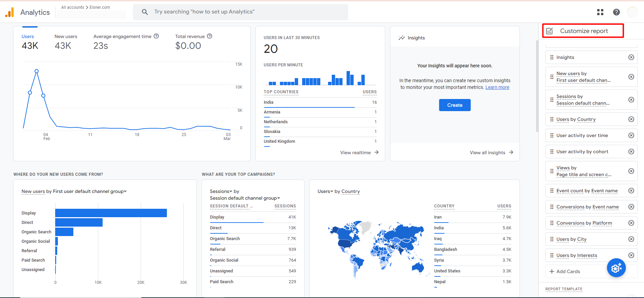The height and width of the screenshot is (298, 644).
Task: Remove the User activity by cohort card
Action: [631, 152]
